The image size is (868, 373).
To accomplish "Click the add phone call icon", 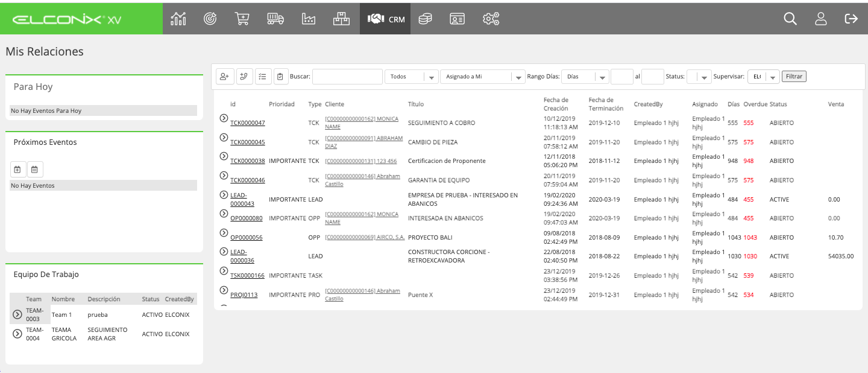I will tap(245, 77).
